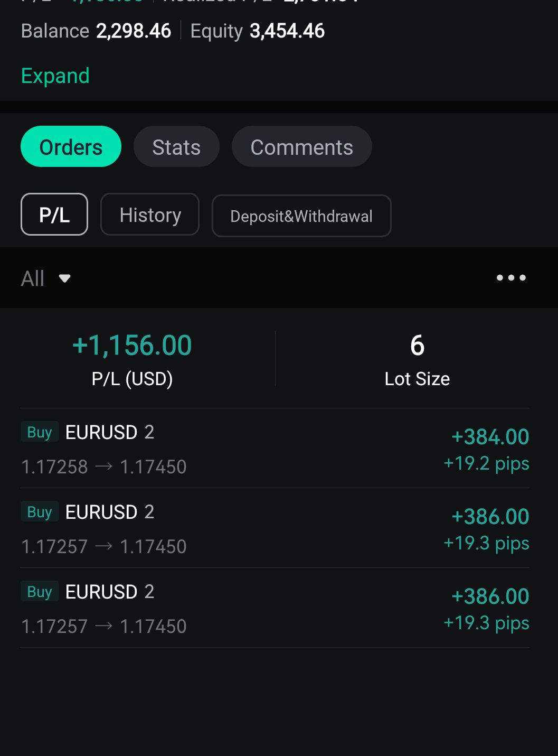Click the Buy tag on the first order
Viewport: 558px width, 756px height.
(40, 432)
